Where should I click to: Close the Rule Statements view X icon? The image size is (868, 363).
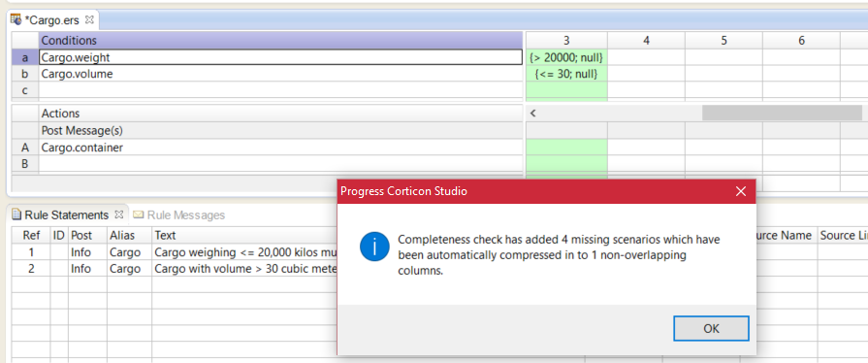(118, 214)
